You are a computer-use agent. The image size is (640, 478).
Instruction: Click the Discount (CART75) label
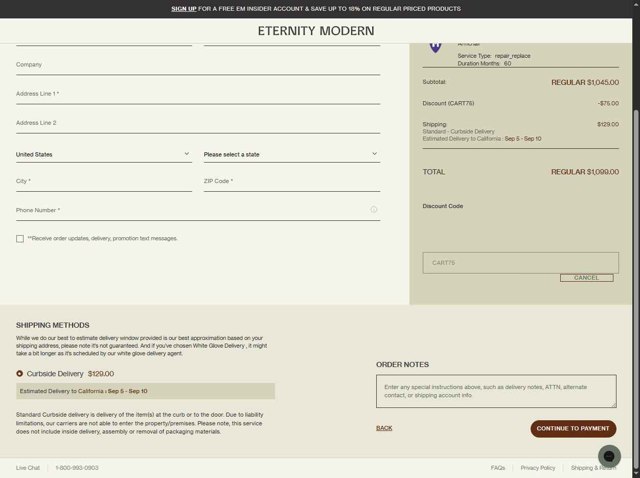pos(448,103)
